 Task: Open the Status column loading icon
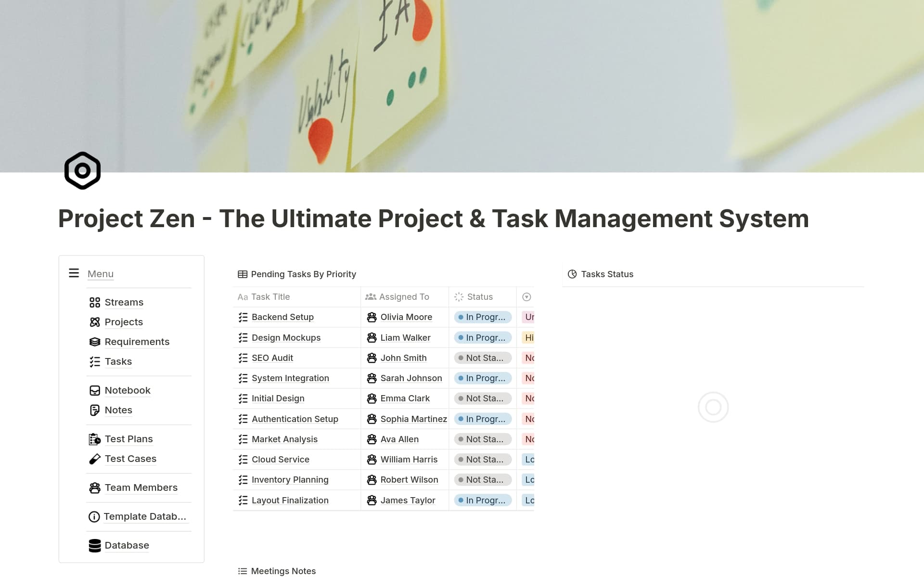[458, 297]
